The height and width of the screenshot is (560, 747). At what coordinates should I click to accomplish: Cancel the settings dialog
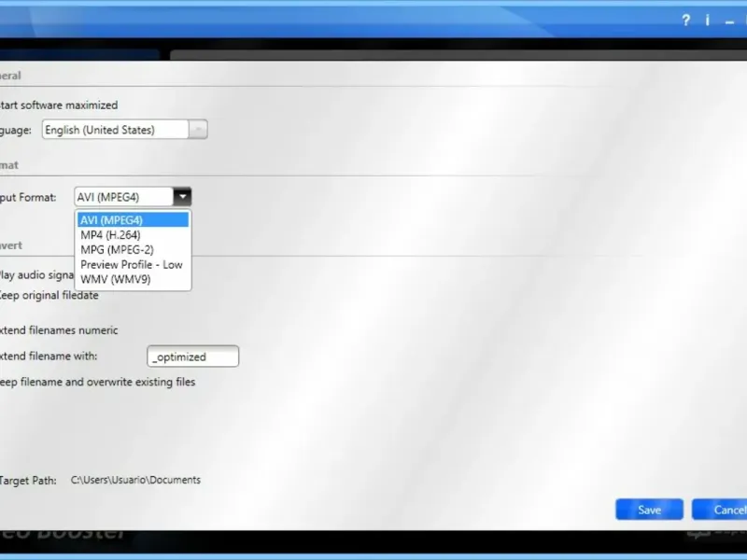(x=719, y=510)
